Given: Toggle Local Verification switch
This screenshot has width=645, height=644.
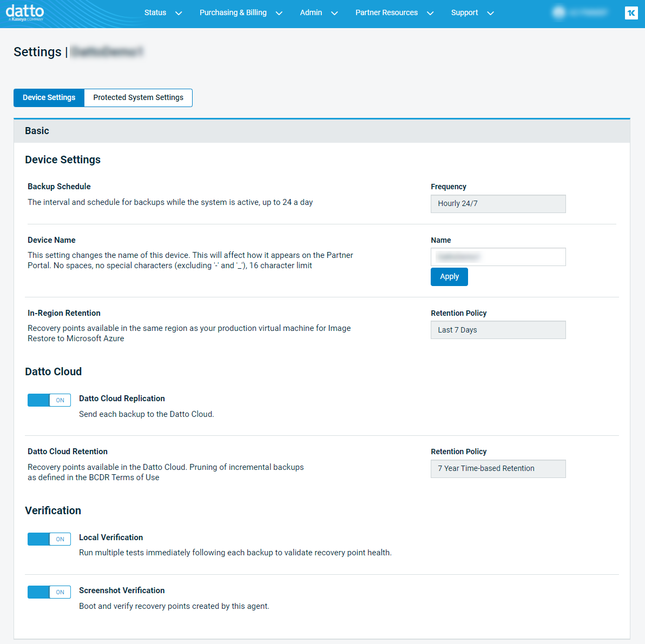Looking at the screenshot, I should click(49, 539).
